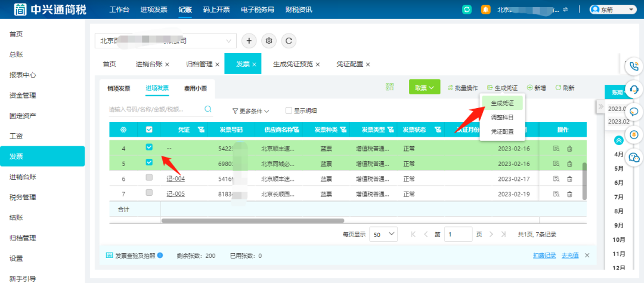The height and width of the screenshot is (283, 644).
Task: Expand the green 取票 dropdown button
Action: click(x=425, y=87)
